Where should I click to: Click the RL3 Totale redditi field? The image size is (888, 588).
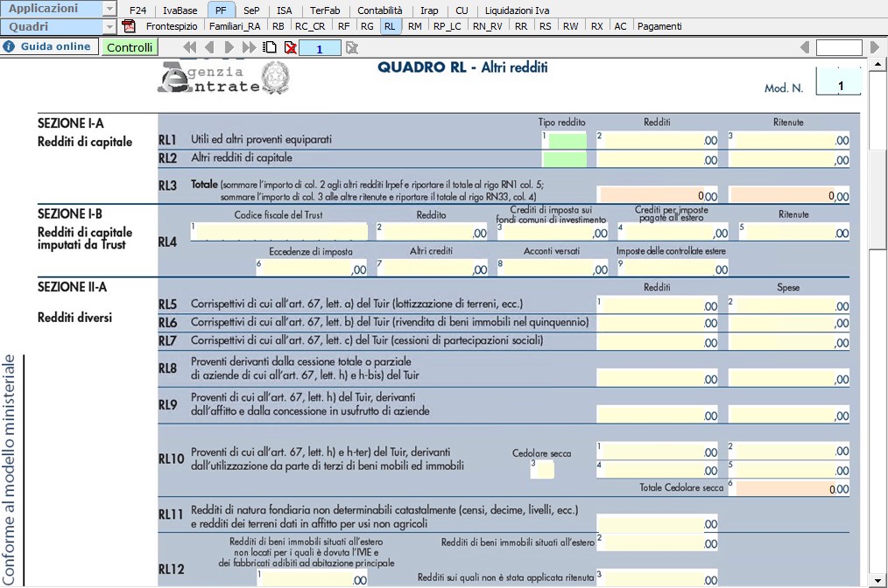(659, 195)
